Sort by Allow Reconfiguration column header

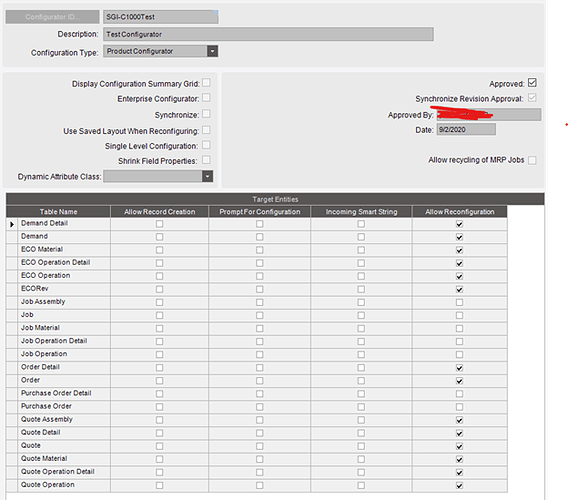(459, 212)
